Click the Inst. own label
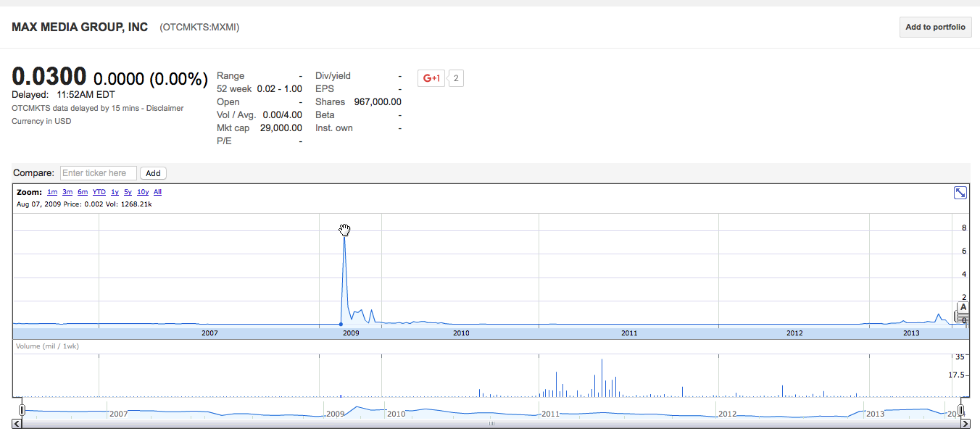980x434 pixels. pos(334,128)
